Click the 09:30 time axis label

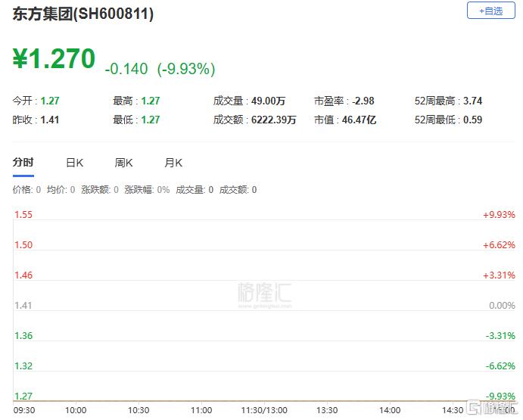pyautogui.click(x=24, y=410)
